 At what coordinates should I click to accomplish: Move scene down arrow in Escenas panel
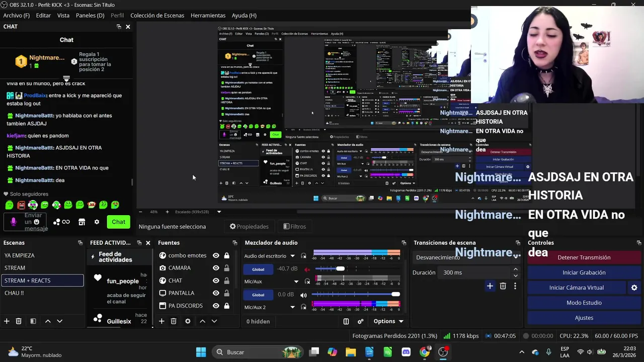pyautogui.click(x=59, y=321)
